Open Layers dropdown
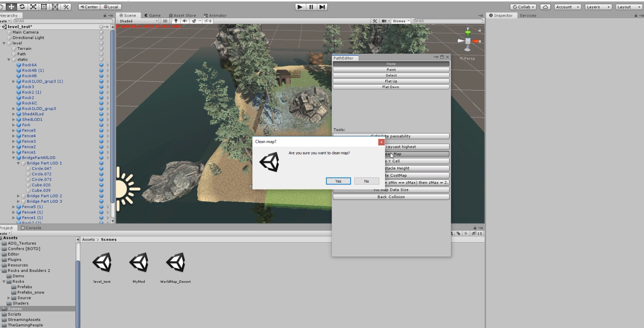Viewport: 644px width, 328px height. (x=598, y=7)
